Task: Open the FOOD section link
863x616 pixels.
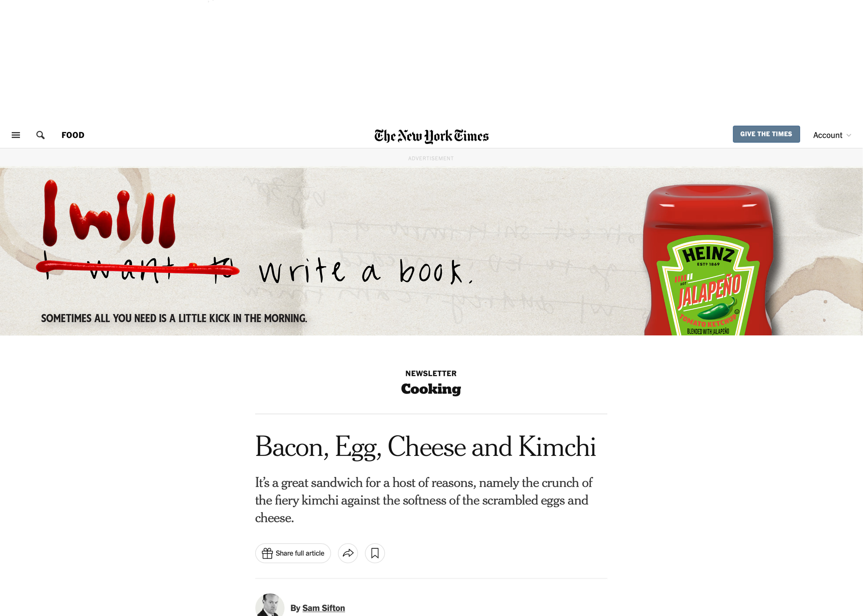Action: (x=73, y=135)
